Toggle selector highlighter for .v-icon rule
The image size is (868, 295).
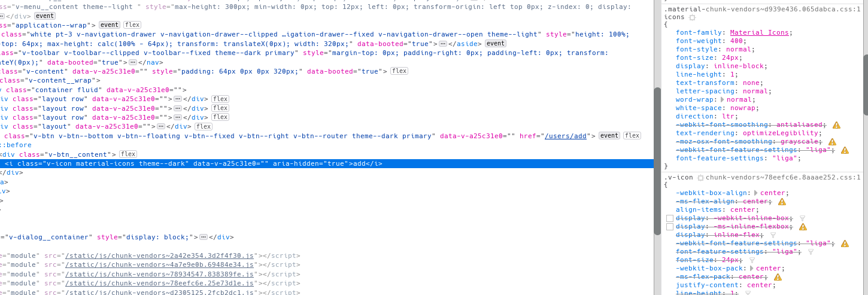tap(700, 178)
